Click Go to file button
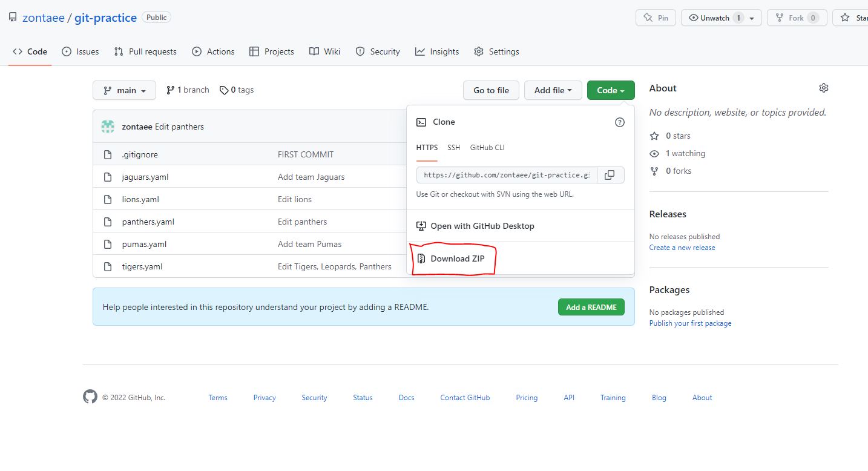Image resolution: width=868 pixels, height=471 pixels. (491, 90)
